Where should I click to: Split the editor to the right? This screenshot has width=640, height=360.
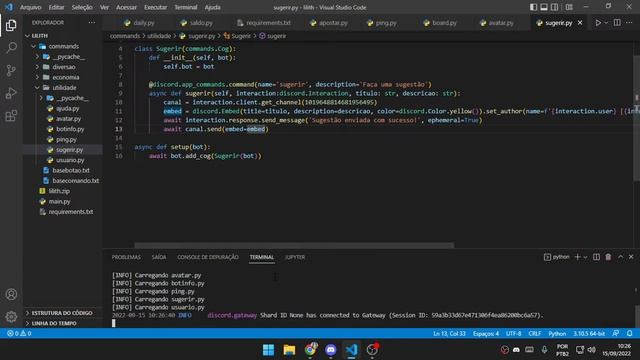coord(617,23)
